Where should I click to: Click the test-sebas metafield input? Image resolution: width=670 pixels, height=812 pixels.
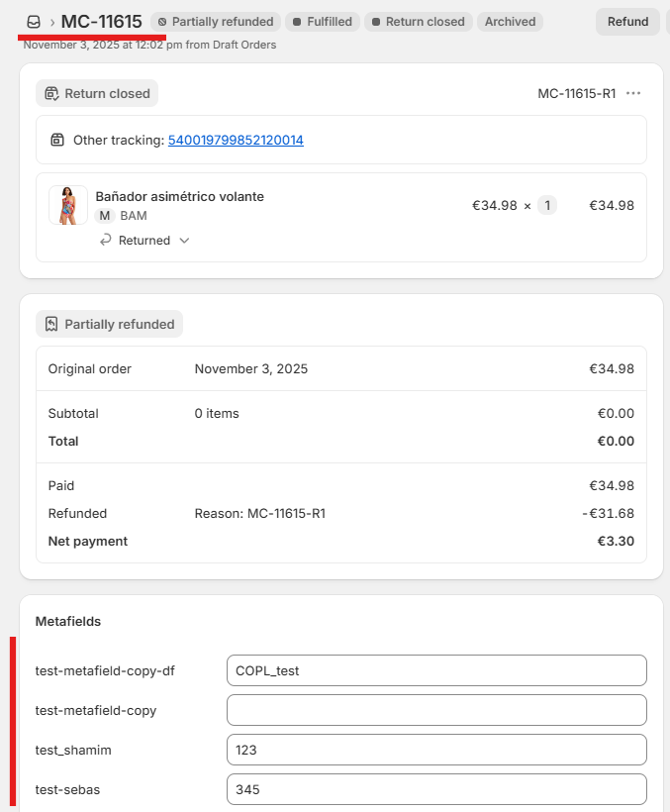tap(436, 789)
